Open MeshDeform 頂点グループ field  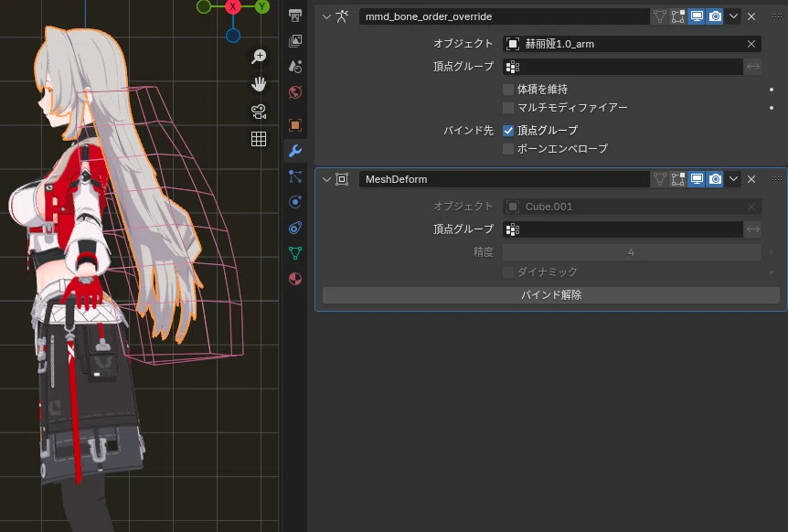coord(623,229)
